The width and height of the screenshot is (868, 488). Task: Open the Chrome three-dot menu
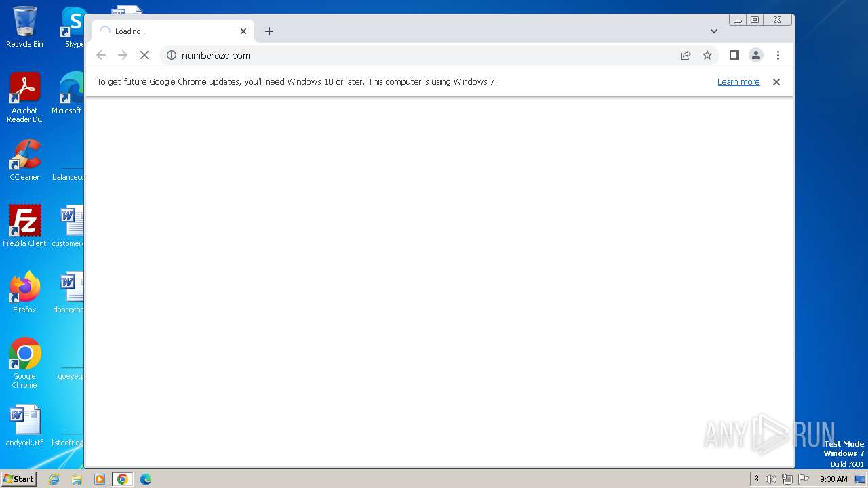(x=778, y=55)
